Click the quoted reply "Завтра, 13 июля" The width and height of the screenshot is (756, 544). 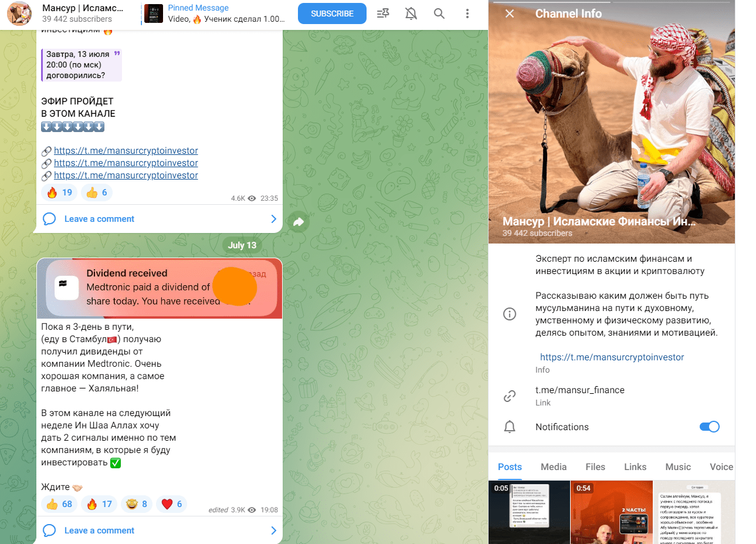click(82, 65)
